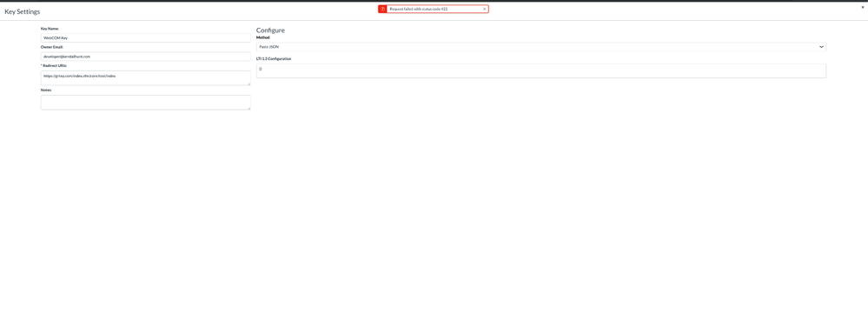
Task: Focus the Key Name input field
Action: (146, 37)
